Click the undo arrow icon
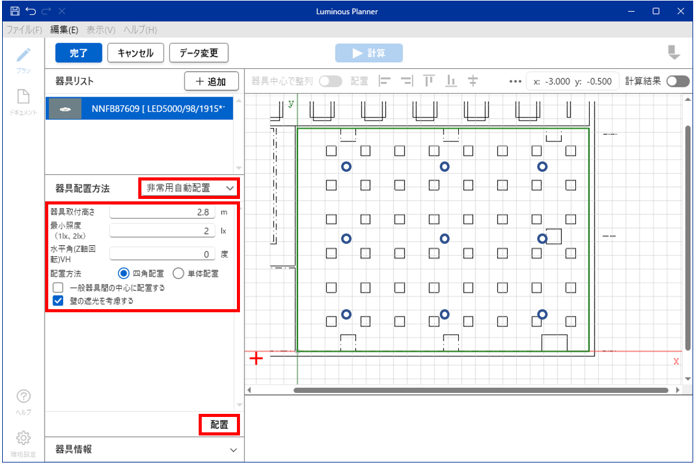This screenshot has height=465, width=698. pos(30,10)
